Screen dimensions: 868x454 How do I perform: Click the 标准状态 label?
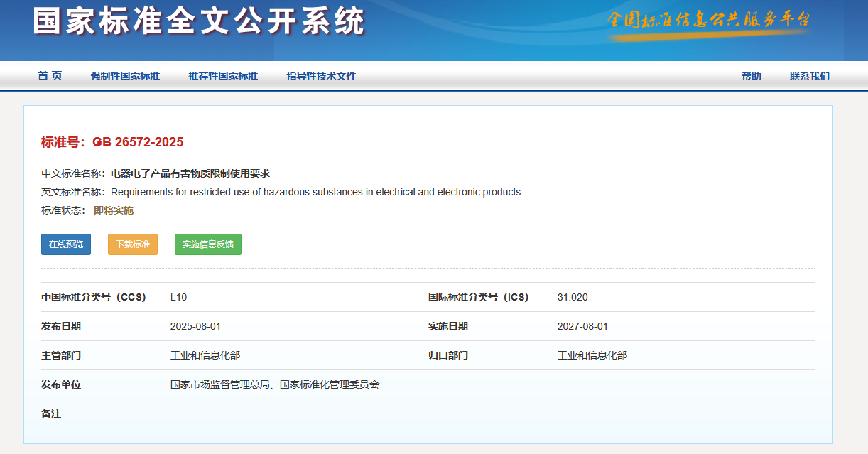point(64,210)
